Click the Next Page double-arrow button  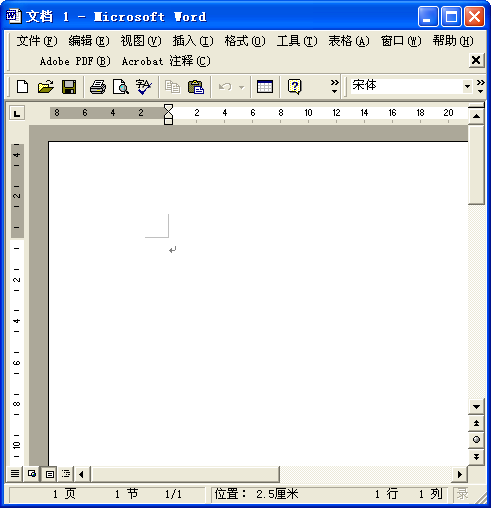pyautogui.click(x=476, y=456)
